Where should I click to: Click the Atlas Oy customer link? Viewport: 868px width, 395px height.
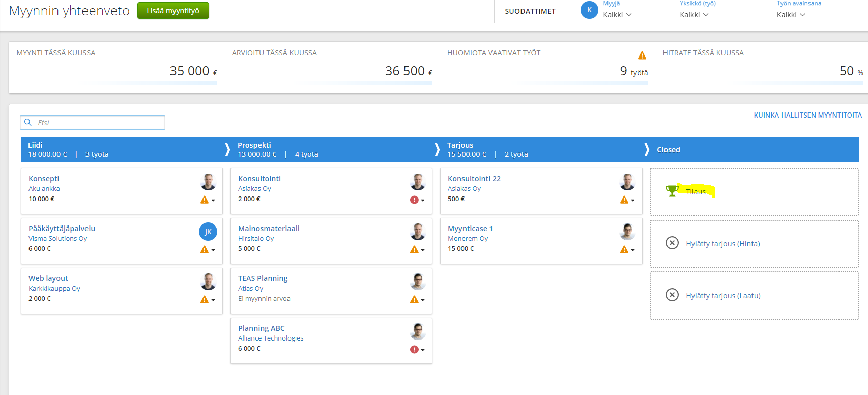[250, 289]
